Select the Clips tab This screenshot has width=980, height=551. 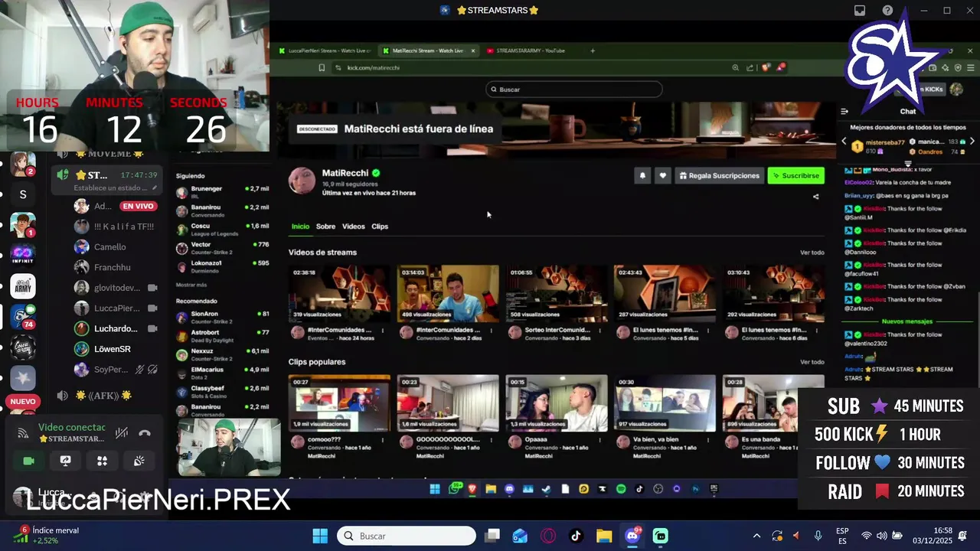click(x=380, y=227)
